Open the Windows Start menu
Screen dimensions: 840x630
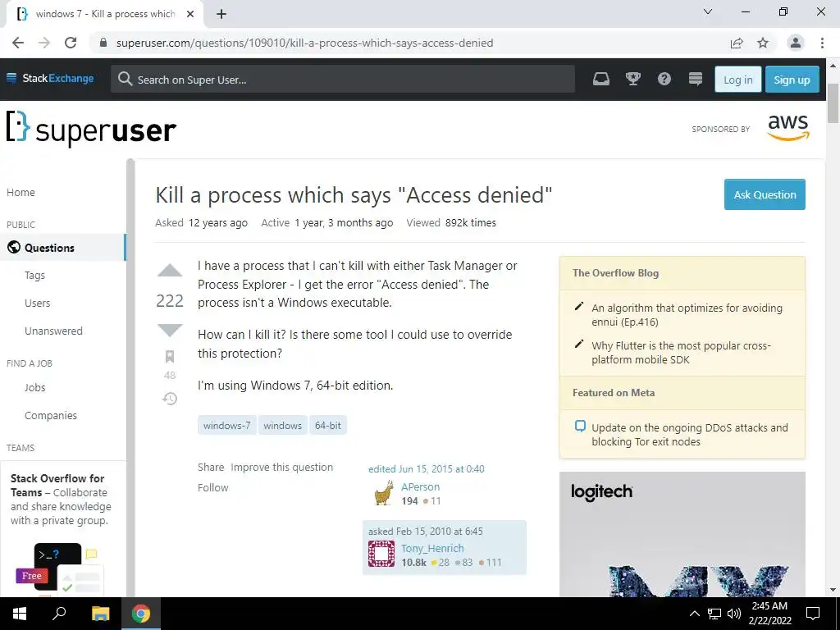click(20, 614)
